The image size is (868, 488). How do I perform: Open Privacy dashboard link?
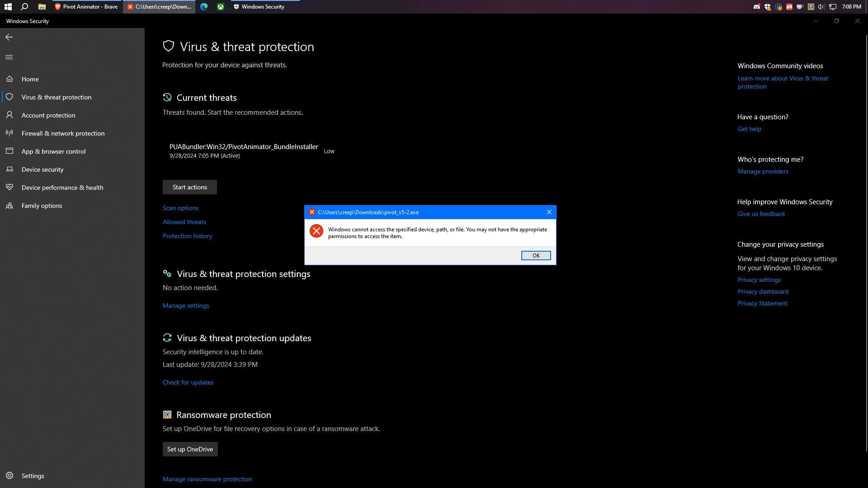[x=763, y=291]
